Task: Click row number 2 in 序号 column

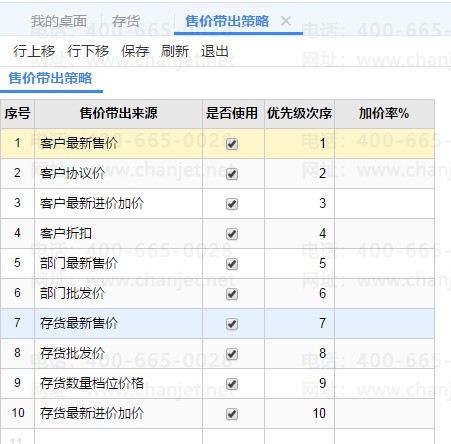Action: tap(17, 173)
